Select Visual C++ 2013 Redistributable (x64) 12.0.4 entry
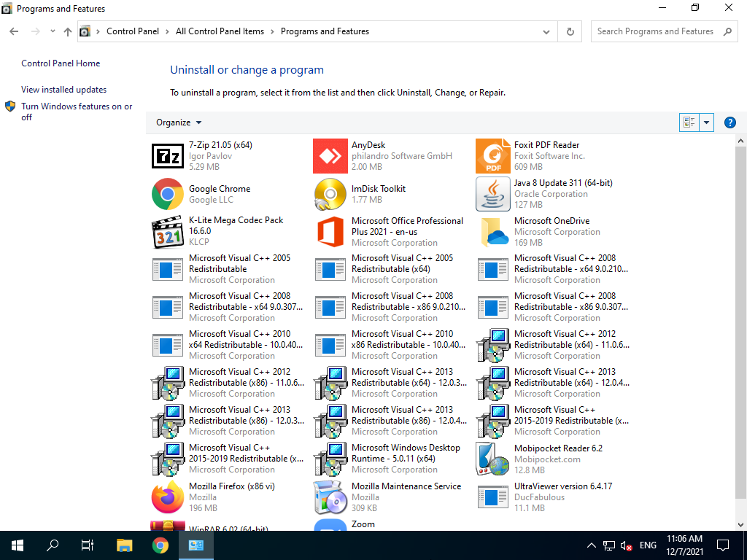Image resolution: width=747 pixels, height=560 pixels. tap(554, 383)
